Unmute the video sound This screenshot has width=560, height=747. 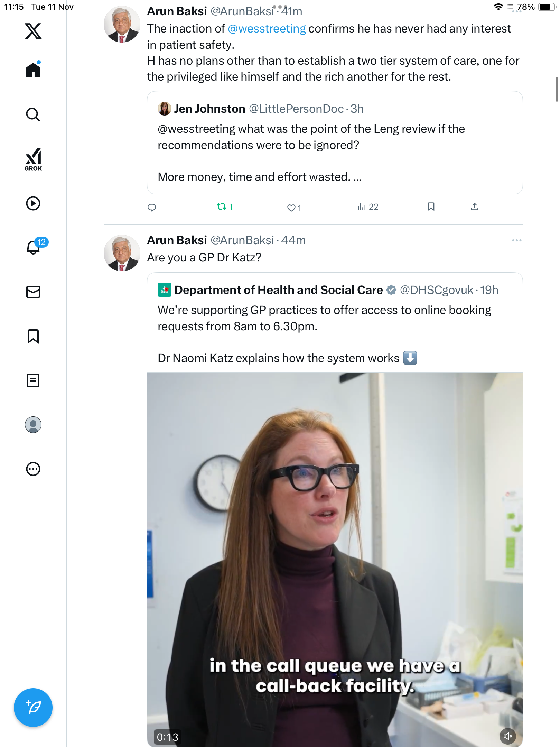pyautogui.click(x=507, y=736)
